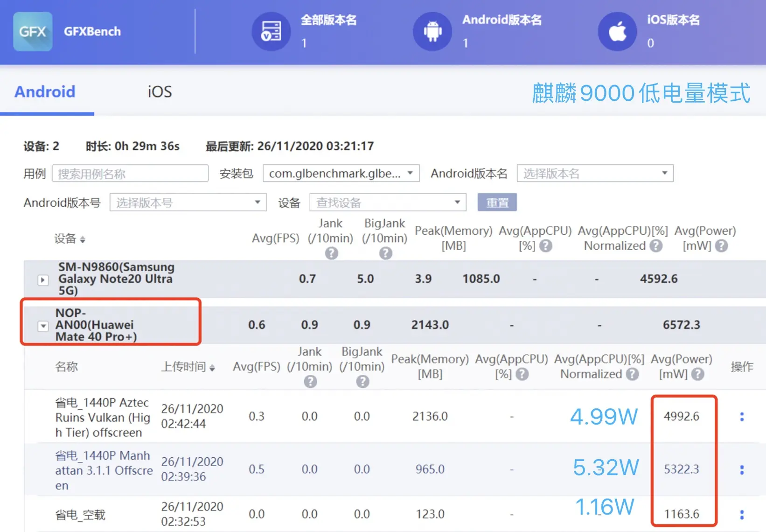Click the 省电_1440P Manhattan 3.1.1 Offscreen name
Image resolution: width=766 pixels, height=532 pixels.
pos(104,470)
